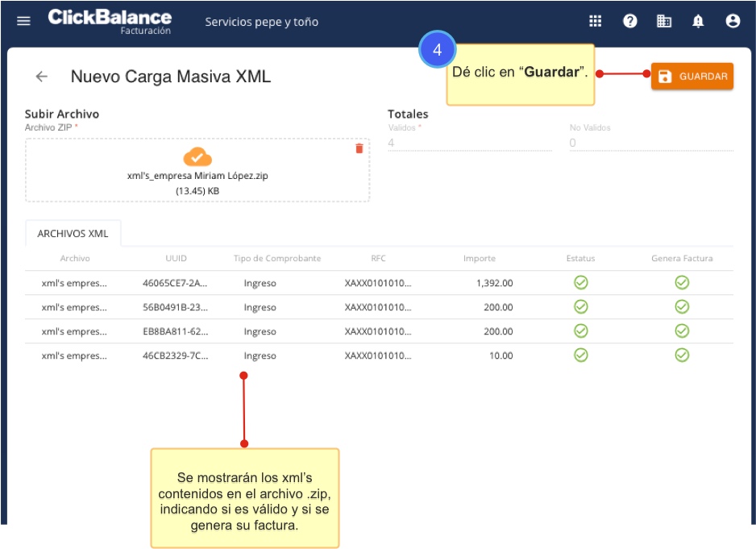Click the Estatus checkmark for 1,392.00 row
The image size is (756, 549).
click(580, 283)
